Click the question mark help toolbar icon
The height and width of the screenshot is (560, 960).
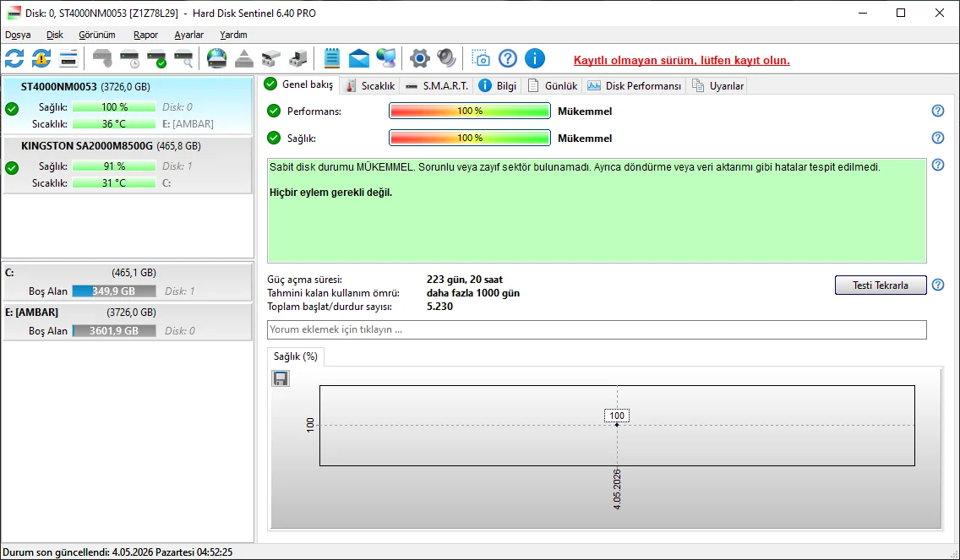508,59
